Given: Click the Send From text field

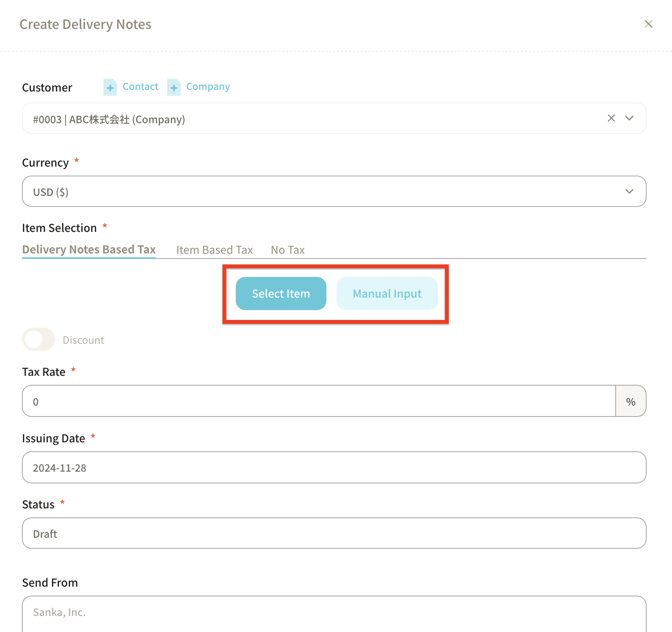Looking at the screenshot, I should (334, 612).
